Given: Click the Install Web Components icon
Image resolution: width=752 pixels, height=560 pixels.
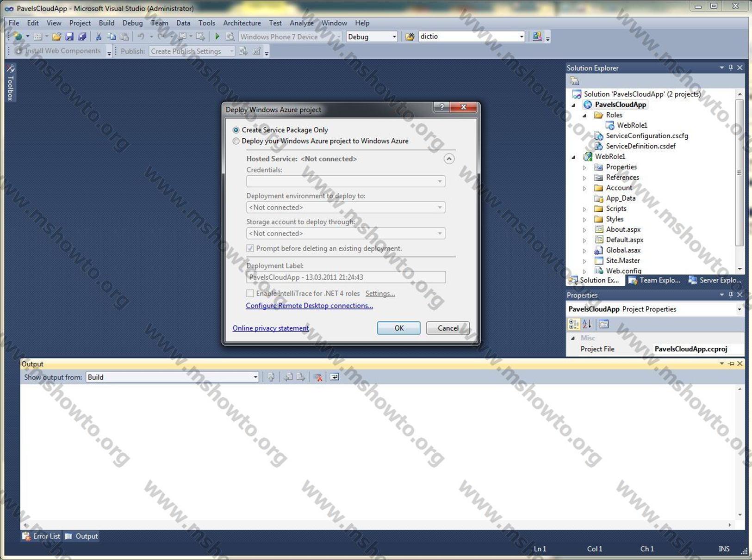Looking at the screenshot, I should (x=19, y=51).
